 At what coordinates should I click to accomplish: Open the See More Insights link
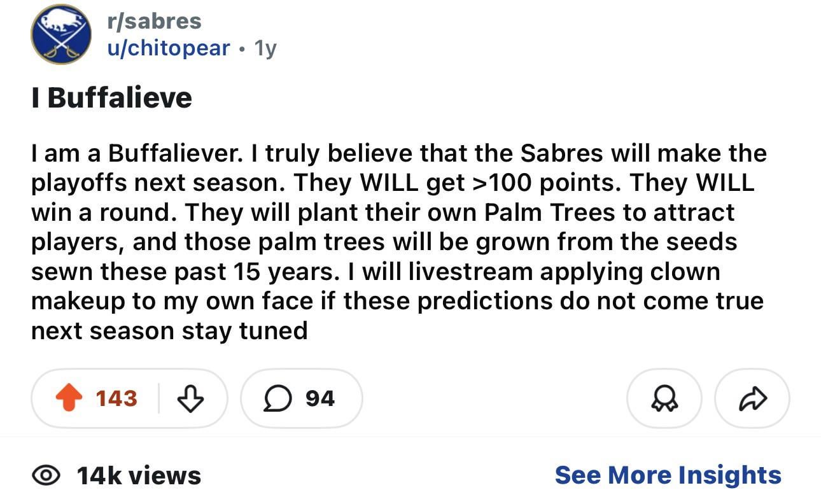(668, 475)
